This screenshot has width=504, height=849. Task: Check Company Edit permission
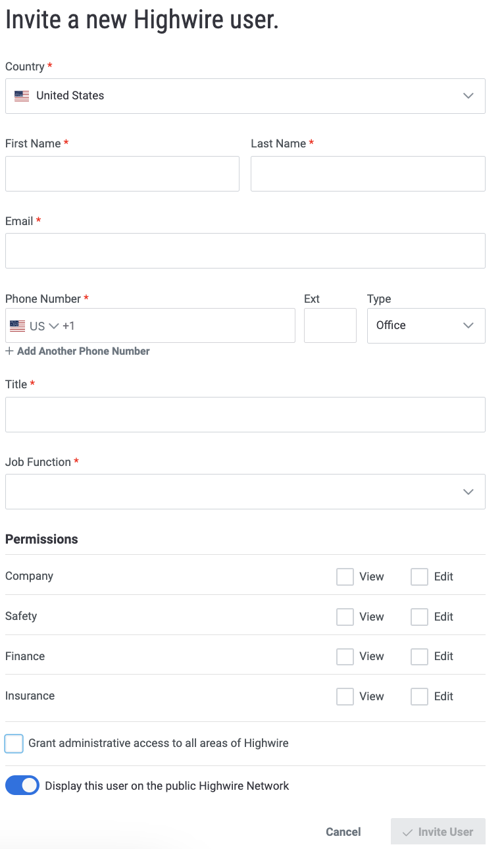click(419, 577)
